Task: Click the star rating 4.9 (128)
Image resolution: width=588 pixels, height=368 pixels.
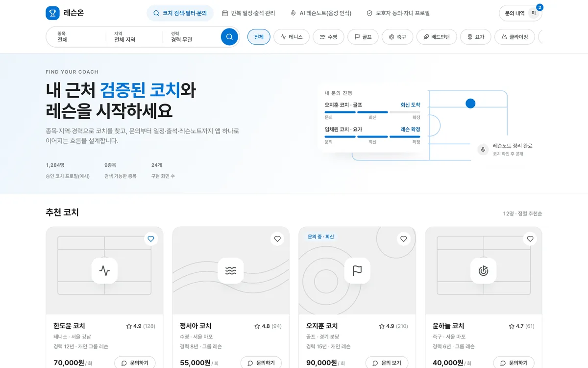Action: coord(141,326)
